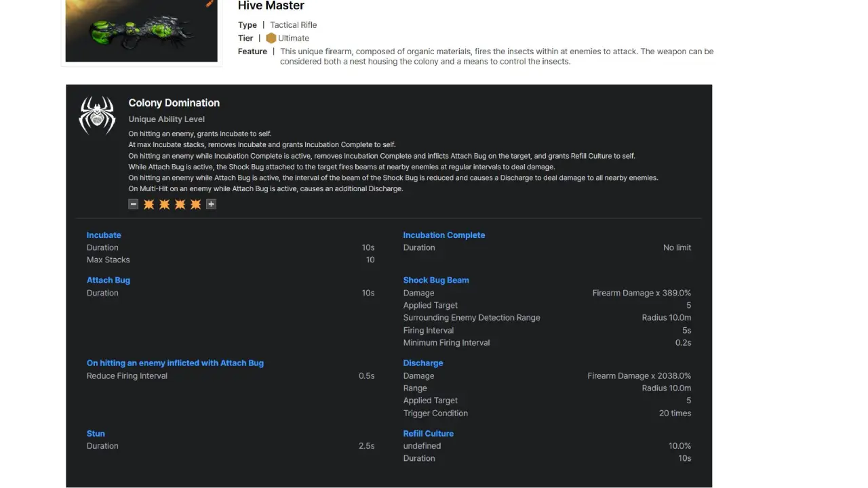Select the third ability level star
The height and width of the screenshot is (488, 868).
pos(180,204)
